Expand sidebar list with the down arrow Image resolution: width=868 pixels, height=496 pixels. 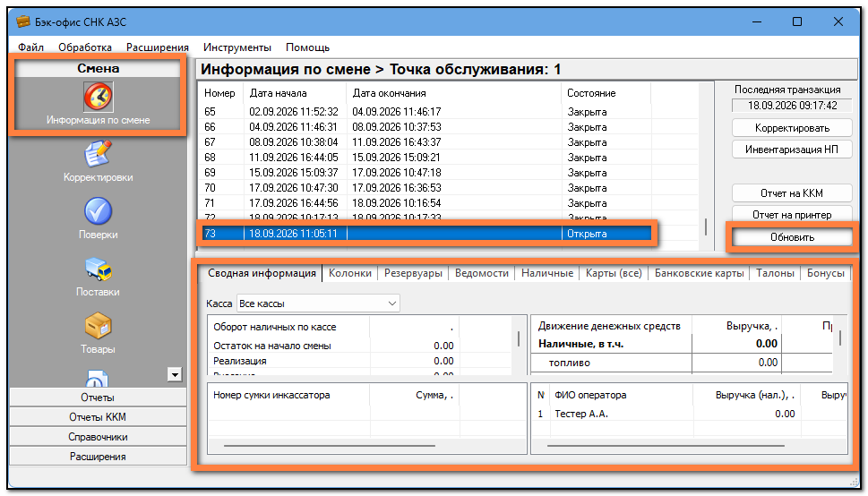click(x=175, y=375)
